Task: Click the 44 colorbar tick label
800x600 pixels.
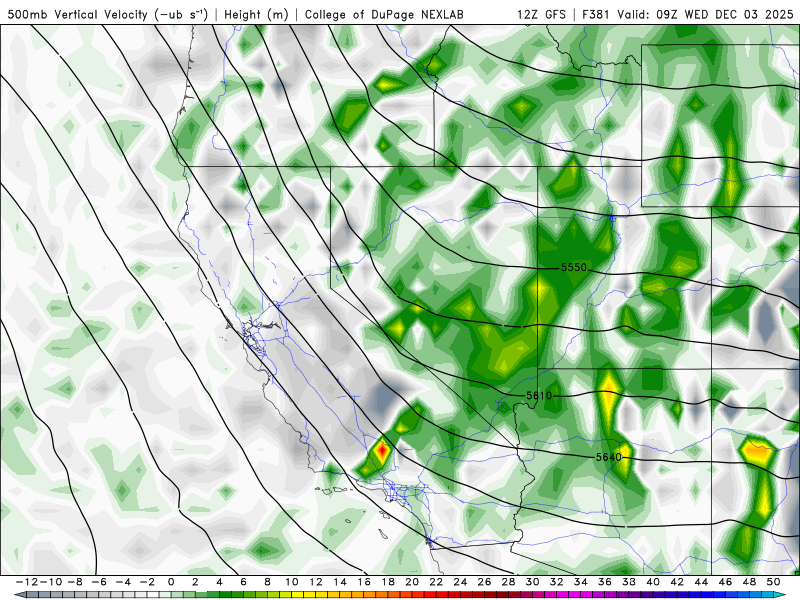Action: [701, 582]
